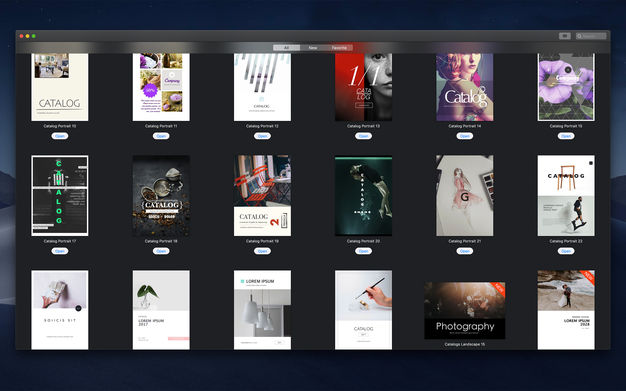626x391 pixels.
Task: Click Open under Catalog Portrait 11
Action: point(161,136)
